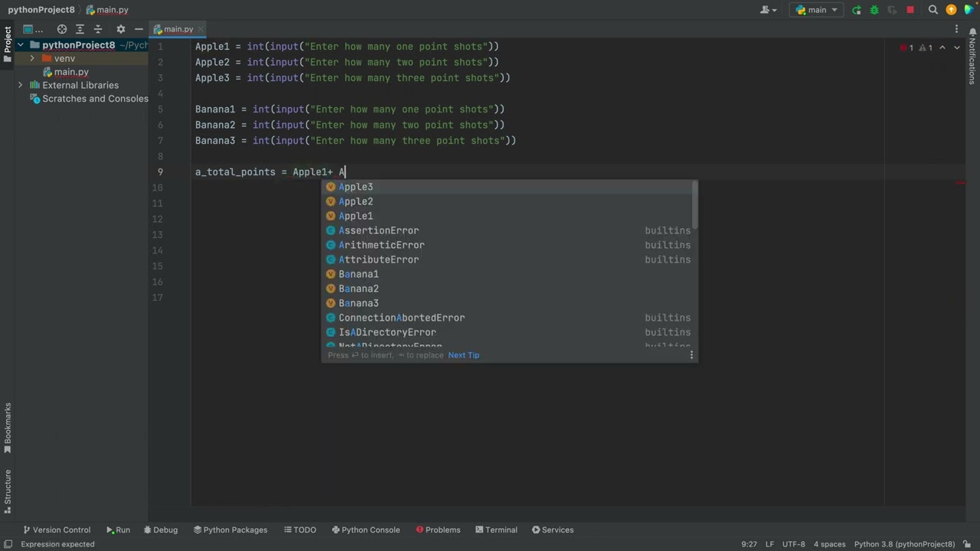This screenshot has height=551, width=980.
Task: Open the editor tabs more options menu
Action: click(956, 29)
